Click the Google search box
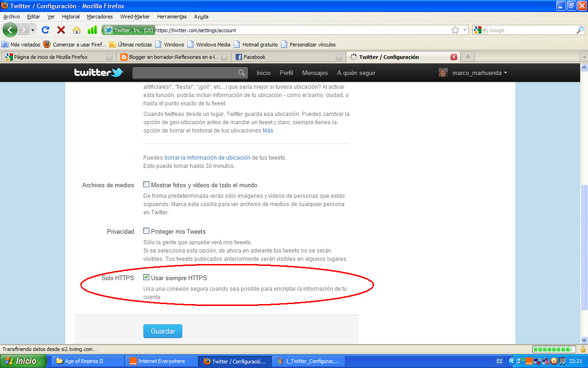 (x=531, y=30)
